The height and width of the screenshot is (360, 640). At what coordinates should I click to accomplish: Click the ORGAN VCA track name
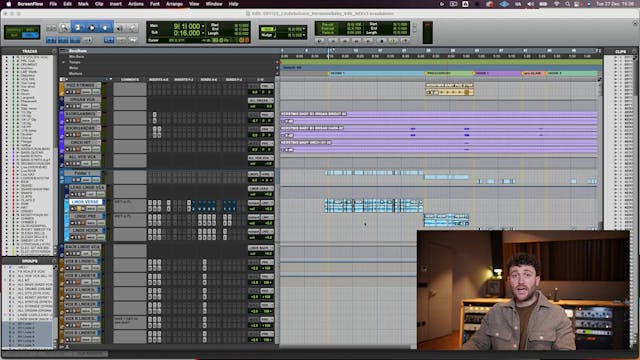(x=82, y=100)
